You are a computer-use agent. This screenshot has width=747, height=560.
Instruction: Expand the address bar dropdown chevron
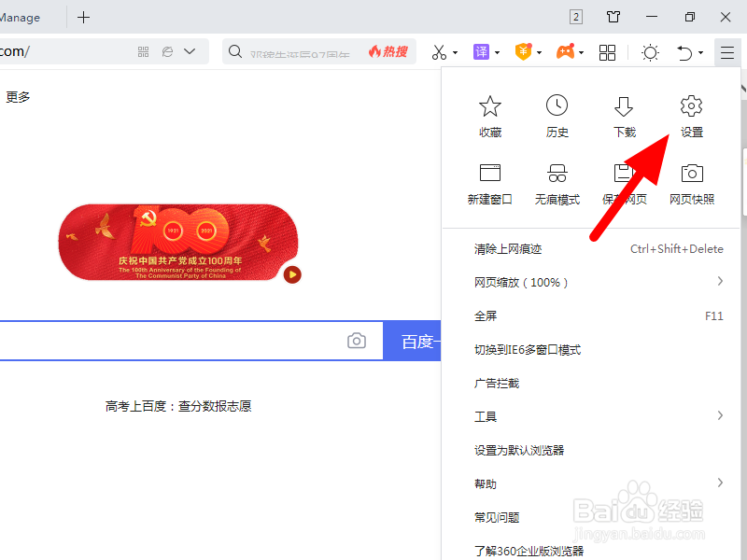[190, 52]
